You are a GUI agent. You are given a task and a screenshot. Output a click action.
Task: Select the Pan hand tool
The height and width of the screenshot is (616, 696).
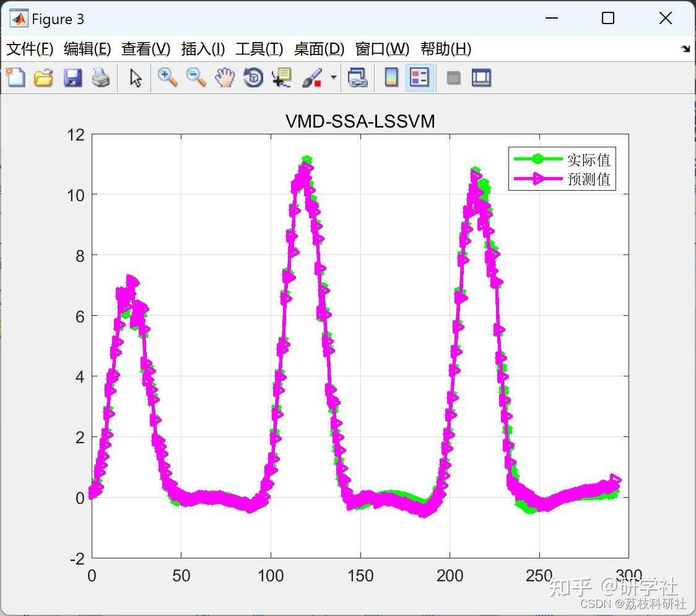click(x=225, y=77)
